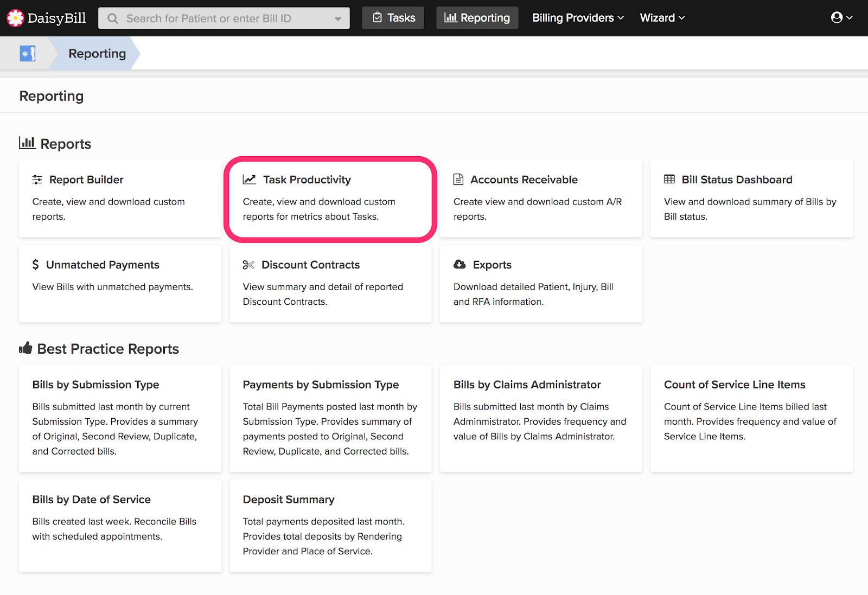Click the Exports cloud download icon
Screen dimensions: 868x595
459,264
